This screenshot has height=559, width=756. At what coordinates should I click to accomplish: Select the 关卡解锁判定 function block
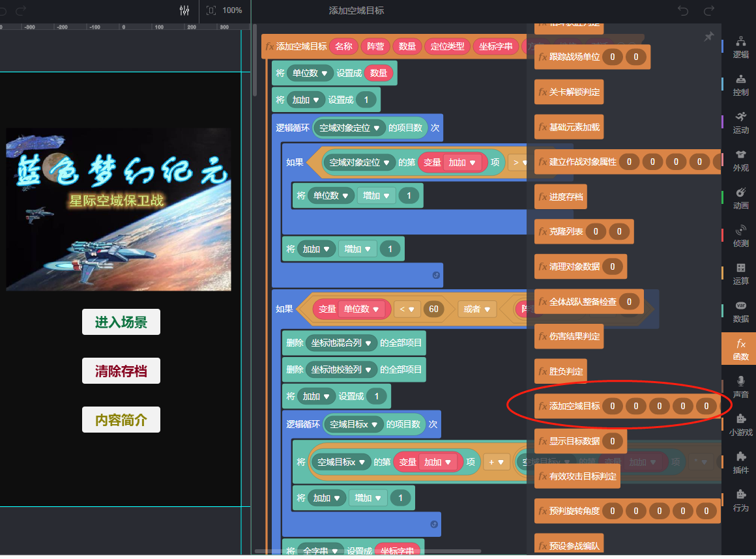click(569, 92)
